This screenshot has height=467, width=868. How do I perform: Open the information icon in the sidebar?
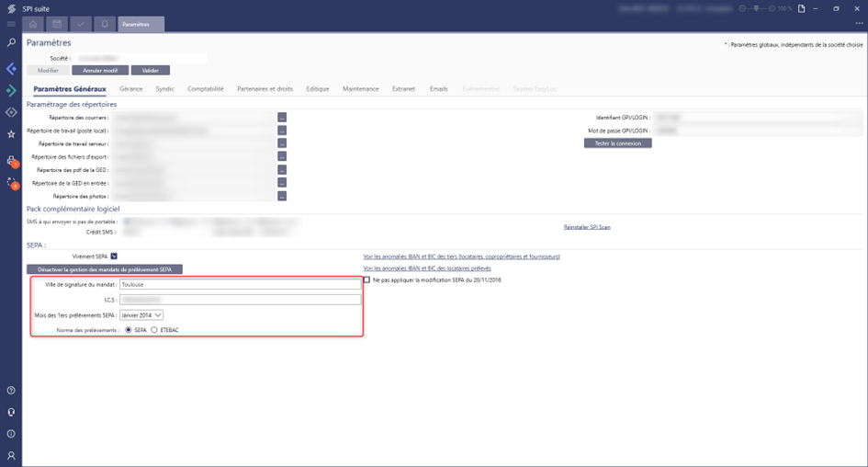(11, 434)
